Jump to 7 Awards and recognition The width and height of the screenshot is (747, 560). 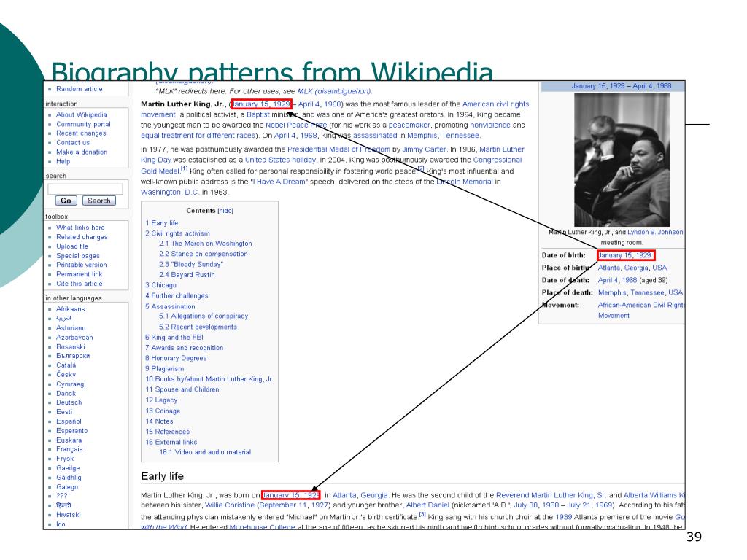click(185, 348)
